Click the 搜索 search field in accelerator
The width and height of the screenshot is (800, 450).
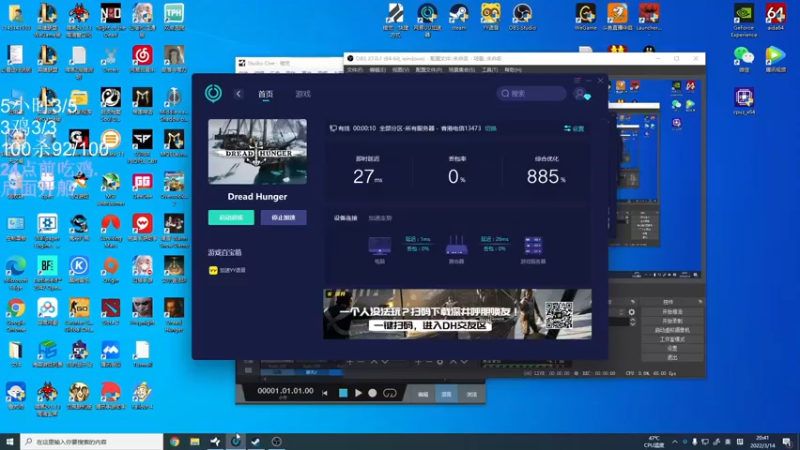point(531,93)
